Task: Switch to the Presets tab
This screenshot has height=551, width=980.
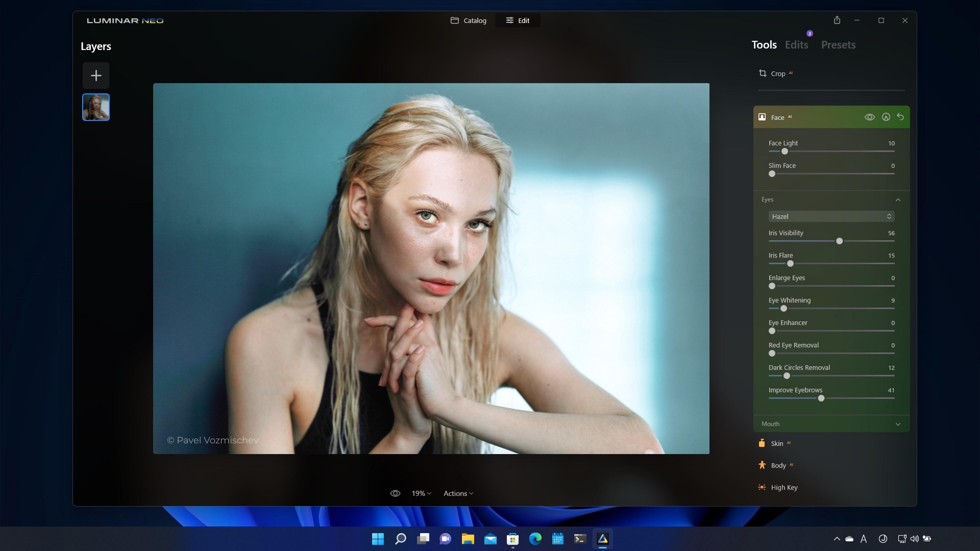Action: 839,44
